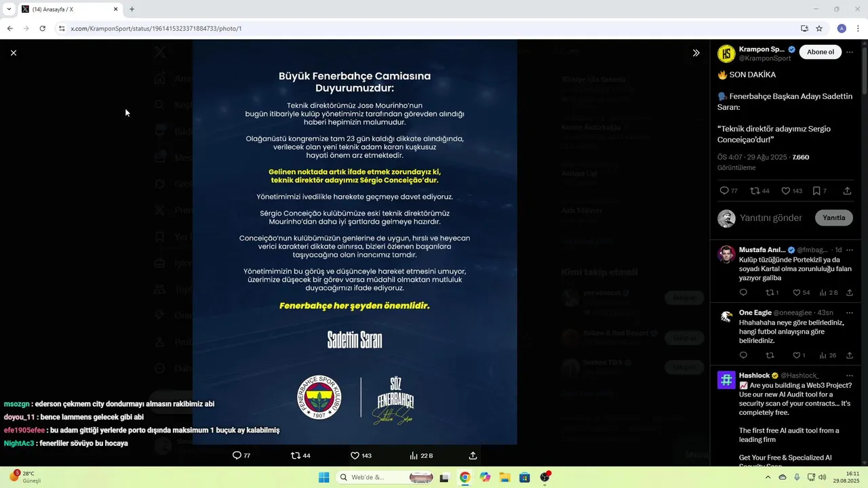Image resolution: width=868 pixels, height=488 pixels.
Task: Open more options on Mustafa Anıl's reply
Action: pos(850,250)
